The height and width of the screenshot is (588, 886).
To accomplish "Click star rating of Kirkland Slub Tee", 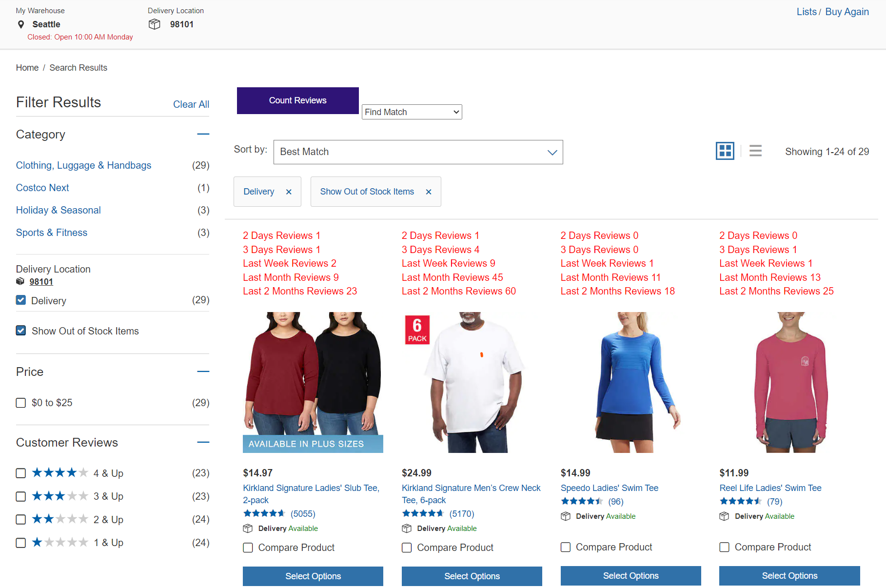I will click(264, 513).
